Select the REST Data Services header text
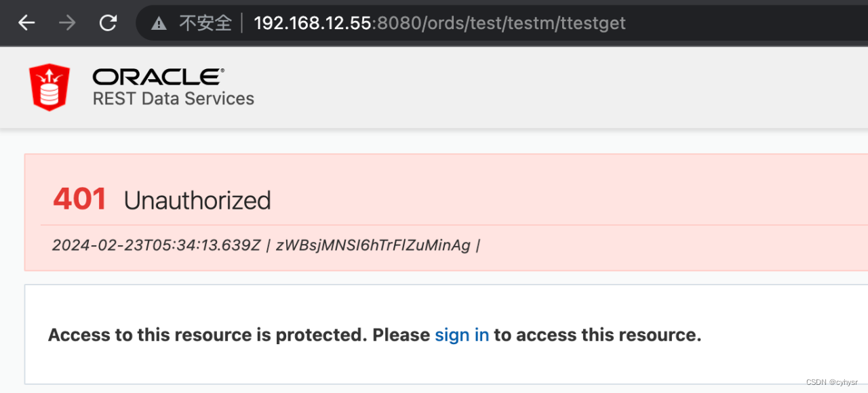The image size is (868, 393). 173,98
